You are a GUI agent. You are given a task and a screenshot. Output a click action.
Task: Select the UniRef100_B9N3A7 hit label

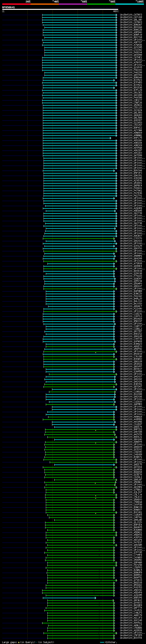(131, 25)
